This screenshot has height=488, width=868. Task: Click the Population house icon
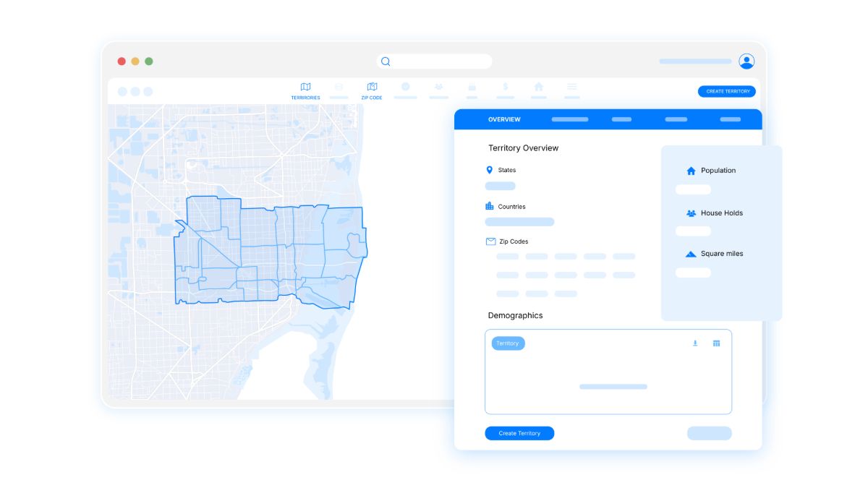point(691,171)
